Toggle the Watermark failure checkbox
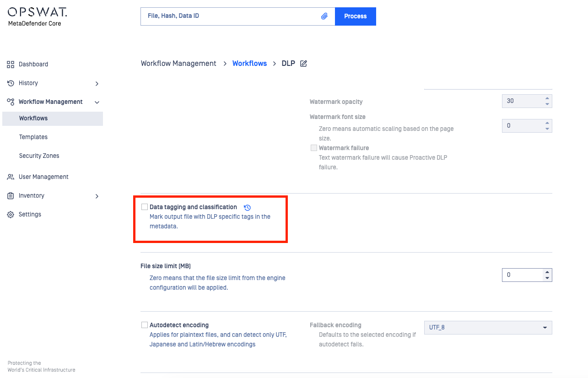 [314, 148]
